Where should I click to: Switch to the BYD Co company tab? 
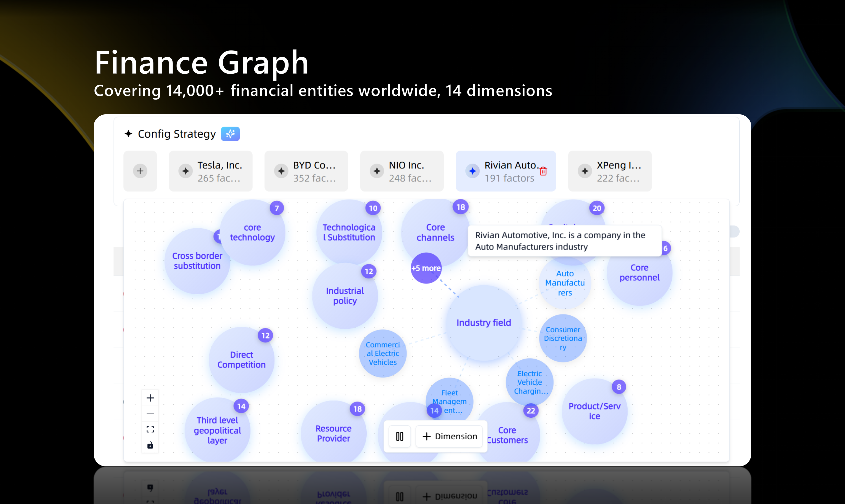[306, 171]
